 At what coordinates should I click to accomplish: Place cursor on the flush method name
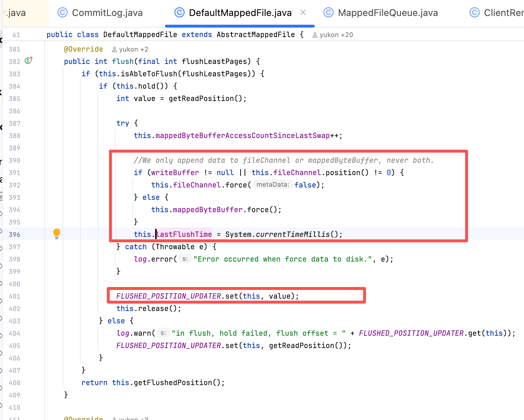click(x=123, y=61)
